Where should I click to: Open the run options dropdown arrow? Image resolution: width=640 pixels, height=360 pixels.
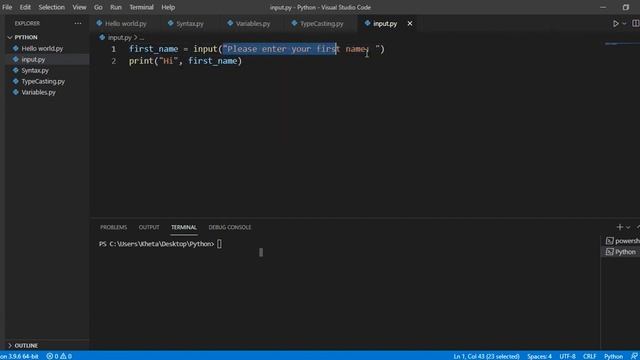(624, 24)
